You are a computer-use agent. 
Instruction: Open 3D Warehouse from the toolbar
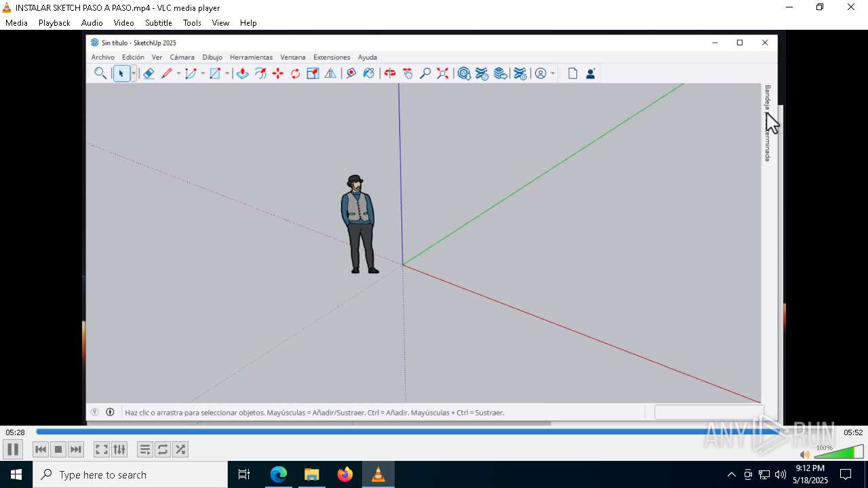click(x=464, y=73)
